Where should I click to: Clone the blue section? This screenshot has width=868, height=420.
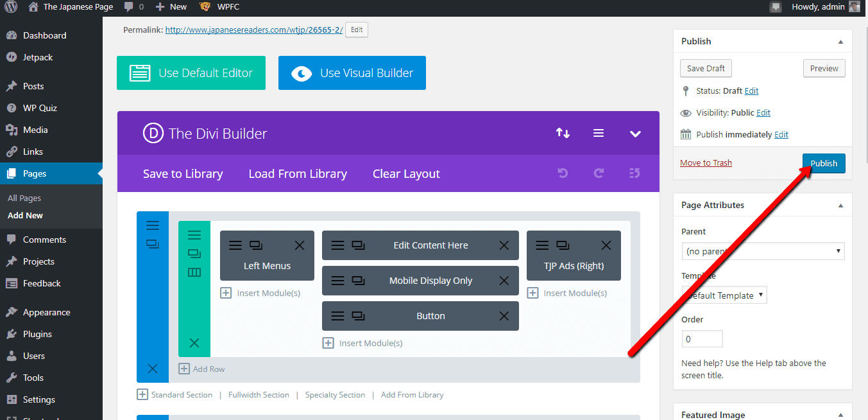pos(153,244)
